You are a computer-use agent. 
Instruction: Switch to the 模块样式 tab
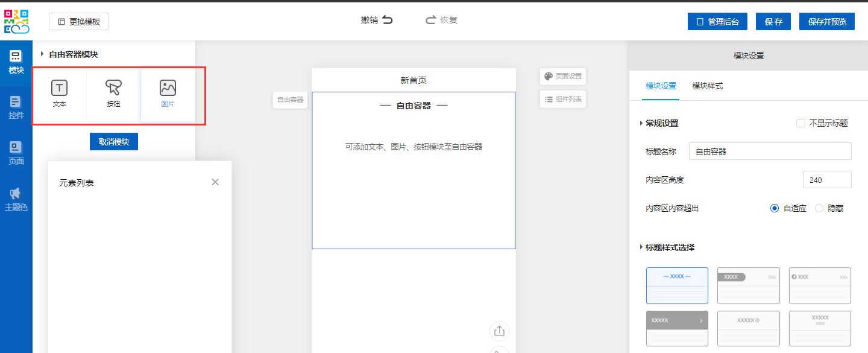tap(707, 86)
